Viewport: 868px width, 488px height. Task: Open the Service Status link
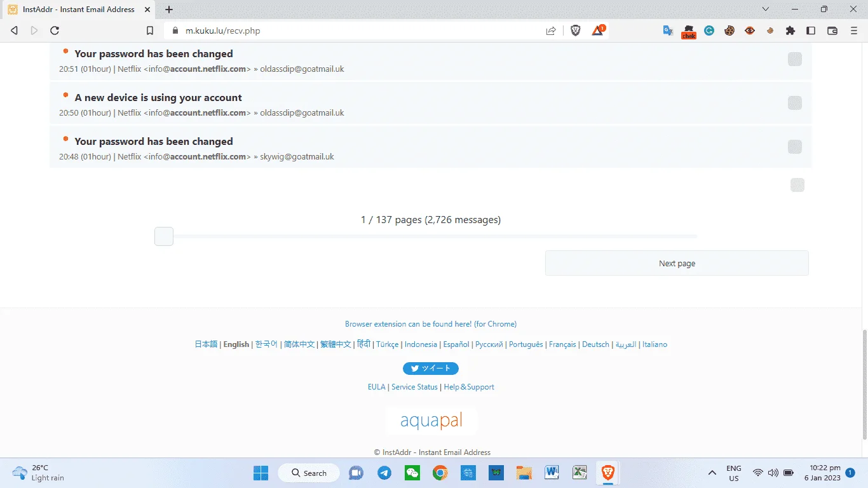click(414, 387)
